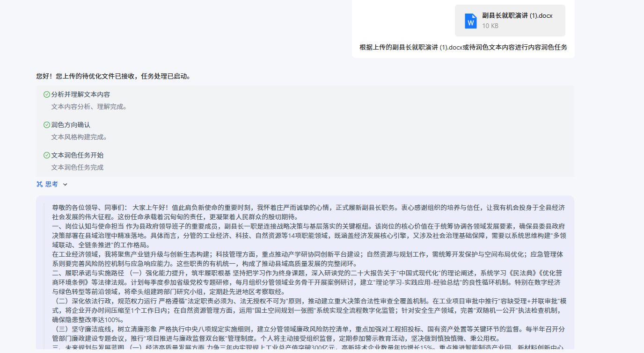Viewport: 644px width, 353px height.
Task: Select the 文本润色任务开始 step title
Action: click(x=77, y=155)
